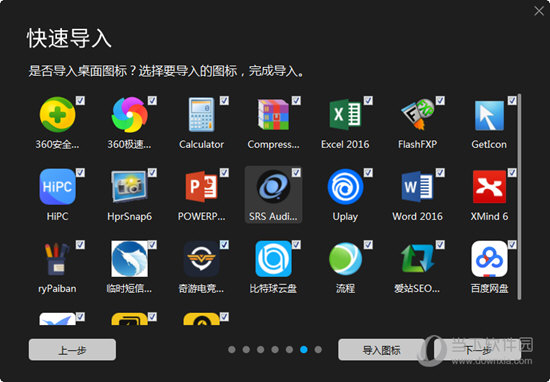Click the 流程 green sphere icon
This screenshot has height=382, width=550.
[x=345, y=259]
